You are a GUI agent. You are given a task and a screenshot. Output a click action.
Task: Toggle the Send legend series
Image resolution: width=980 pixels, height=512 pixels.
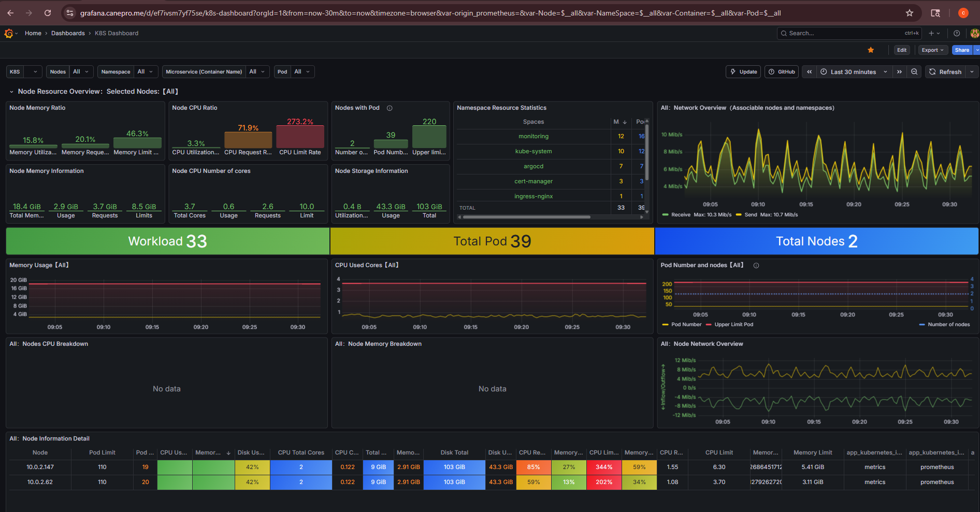tap(751, 215)
